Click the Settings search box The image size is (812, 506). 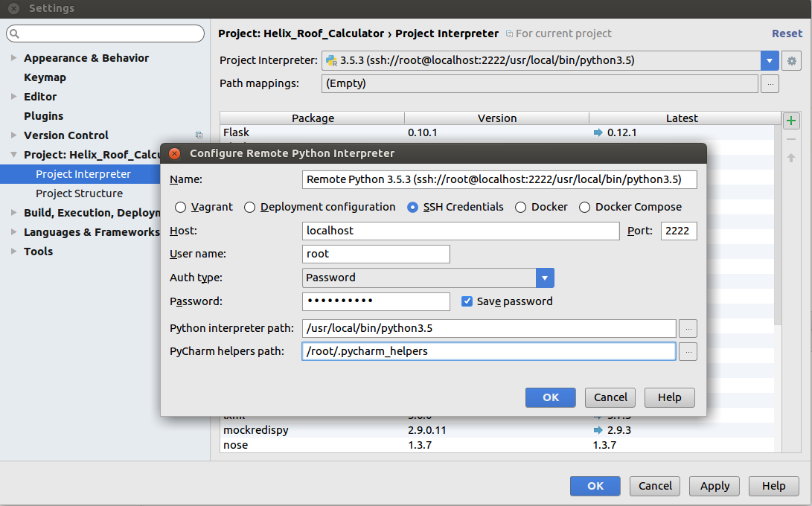click(x=105, y=33)
